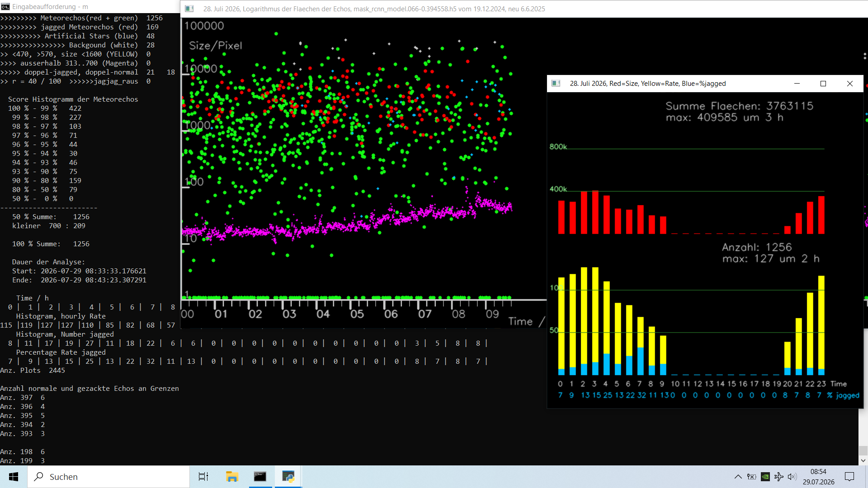Open the notification center icon

tap(849, 477)
